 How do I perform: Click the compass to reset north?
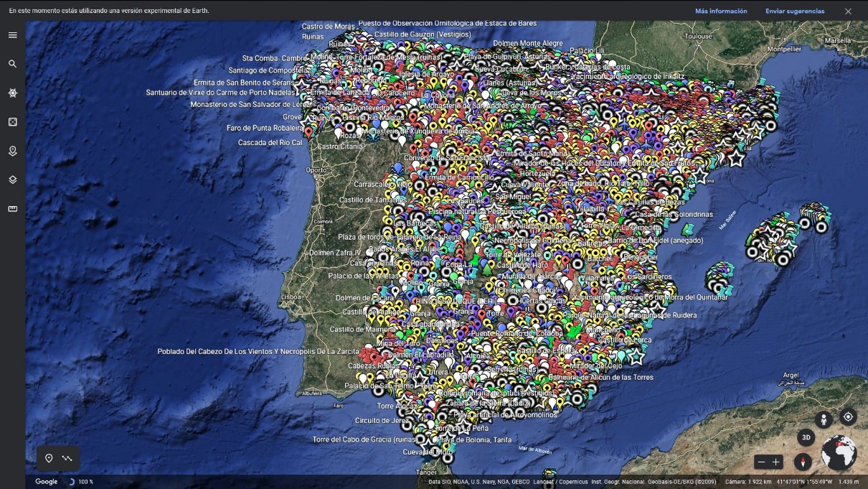802,462
